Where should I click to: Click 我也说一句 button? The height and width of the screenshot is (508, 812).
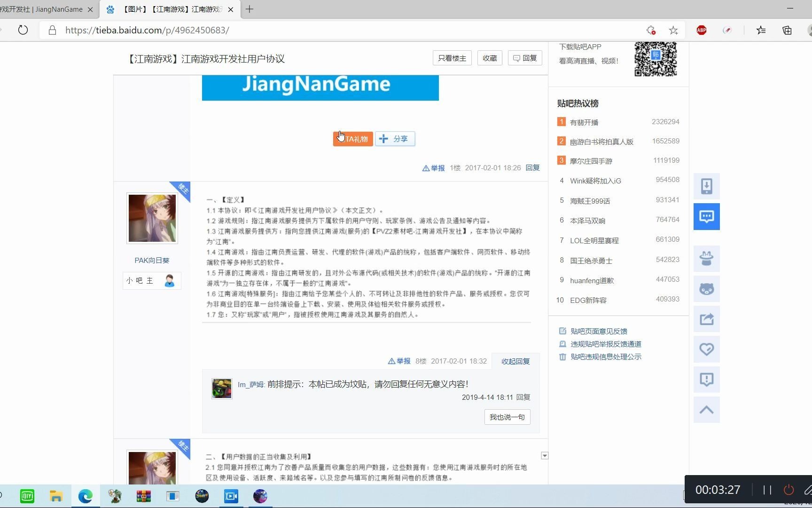click(x=507, y=417)
